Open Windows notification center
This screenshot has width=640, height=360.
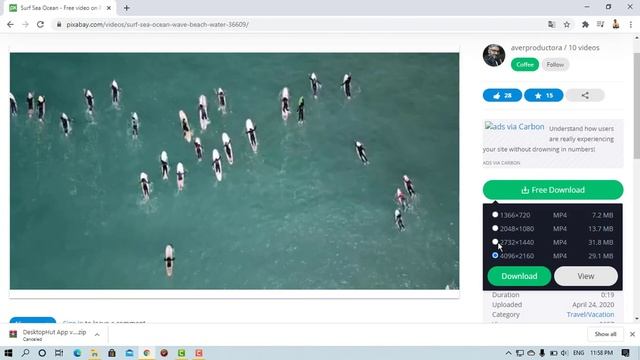point(625,353)
